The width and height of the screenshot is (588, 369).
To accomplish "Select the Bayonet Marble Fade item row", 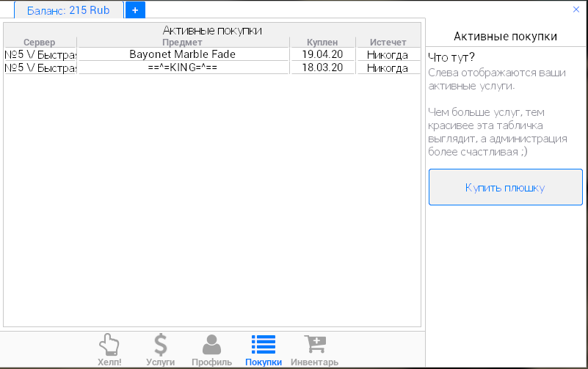I will [183, 54].
